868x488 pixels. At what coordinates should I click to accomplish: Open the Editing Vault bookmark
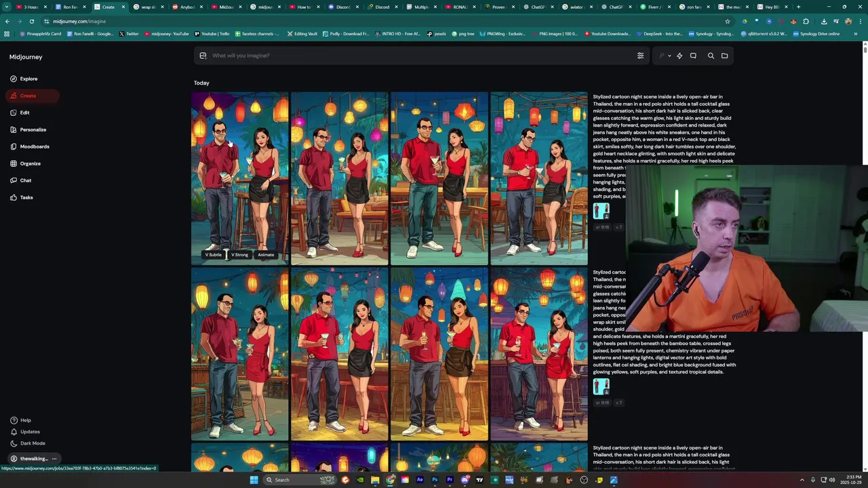[302, 33]
